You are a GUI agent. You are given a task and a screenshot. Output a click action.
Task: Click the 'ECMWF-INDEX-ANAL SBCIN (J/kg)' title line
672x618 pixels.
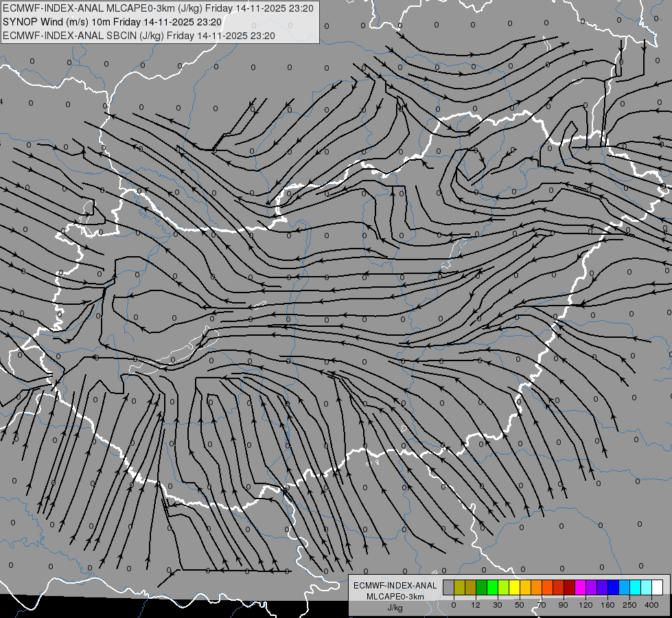[x=139, y=36]
